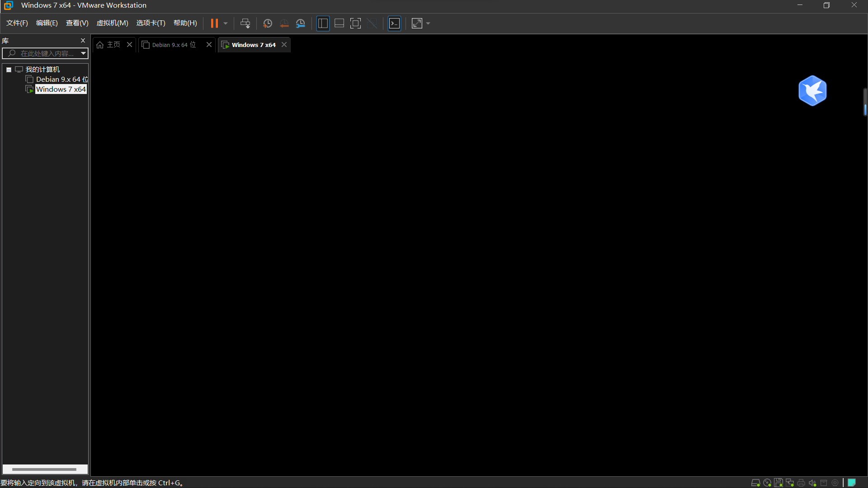This screenshot has width=868, height=488.
Task: Click the hard disk status icon
Action: (x=755, y=483)
